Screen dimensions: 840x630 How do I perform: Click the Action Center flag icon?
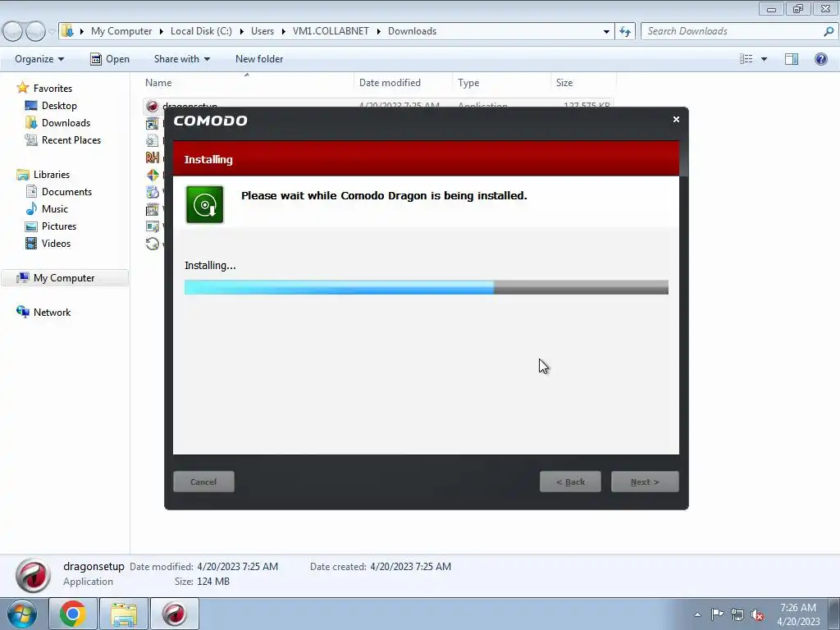(717, 614)
